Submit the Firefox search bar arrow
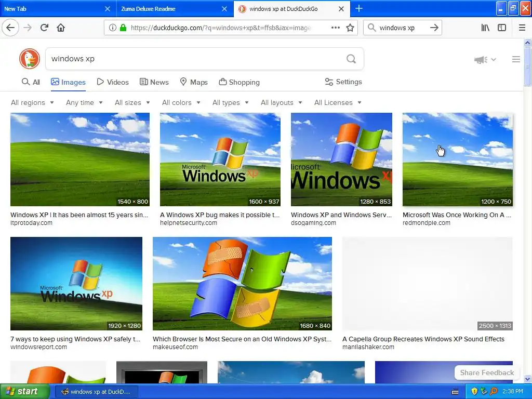532x399 pixels. 434,28
